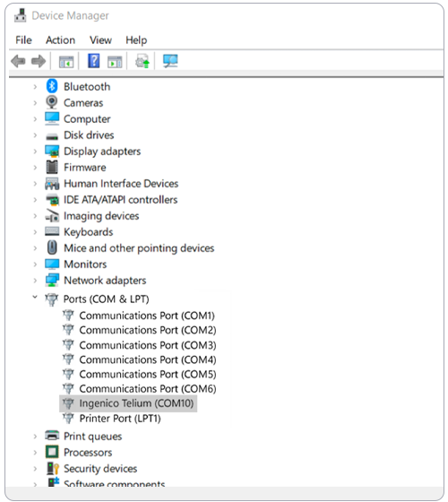Click the Processors icon
Image resolution: width=448 pixels, height=502 pixels.
click(52, 452)
